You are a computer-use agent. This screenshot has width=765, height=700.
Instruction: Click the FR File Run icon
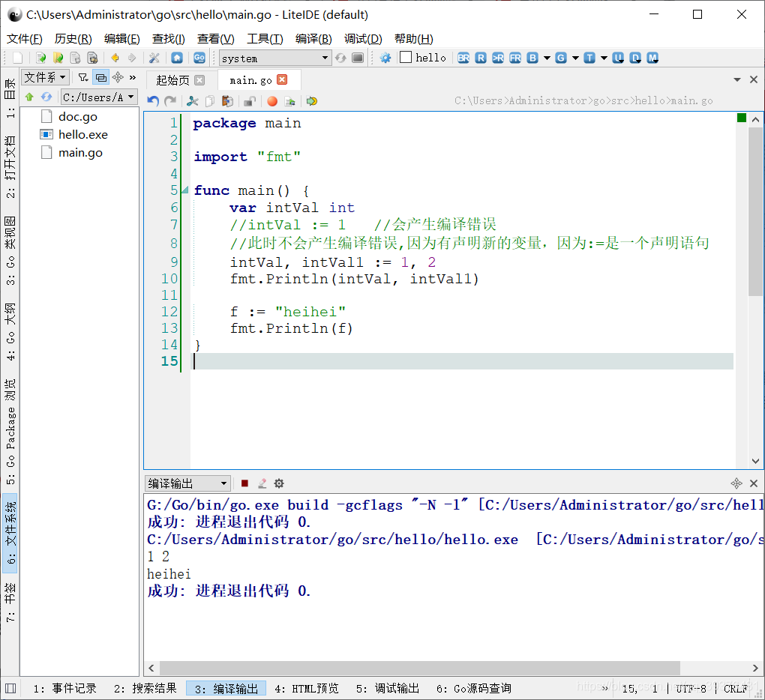[515, 58]
